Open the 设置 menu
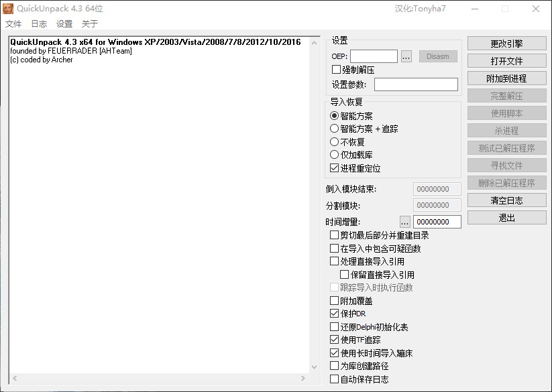The height and width of the screenshot is (392, 552). point(64,24)
